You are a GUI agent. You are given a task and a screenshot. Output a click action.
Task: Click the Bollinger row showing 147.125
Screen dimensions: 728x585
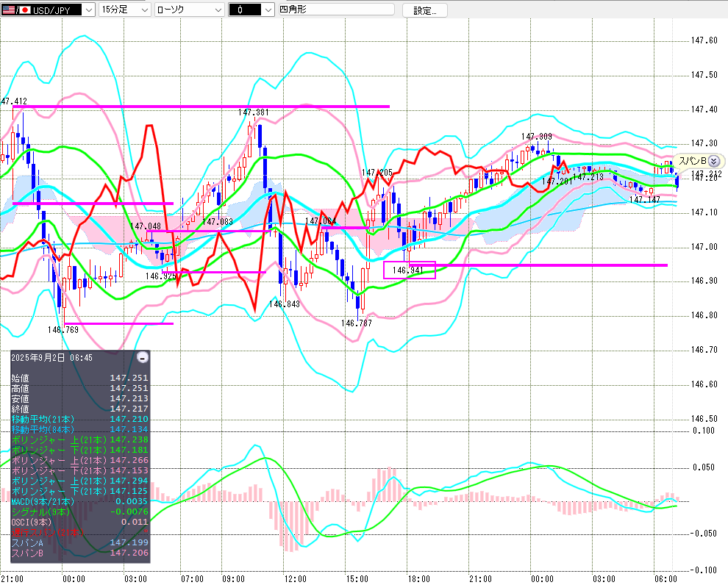pyautogui.click(x=79, y=491)
